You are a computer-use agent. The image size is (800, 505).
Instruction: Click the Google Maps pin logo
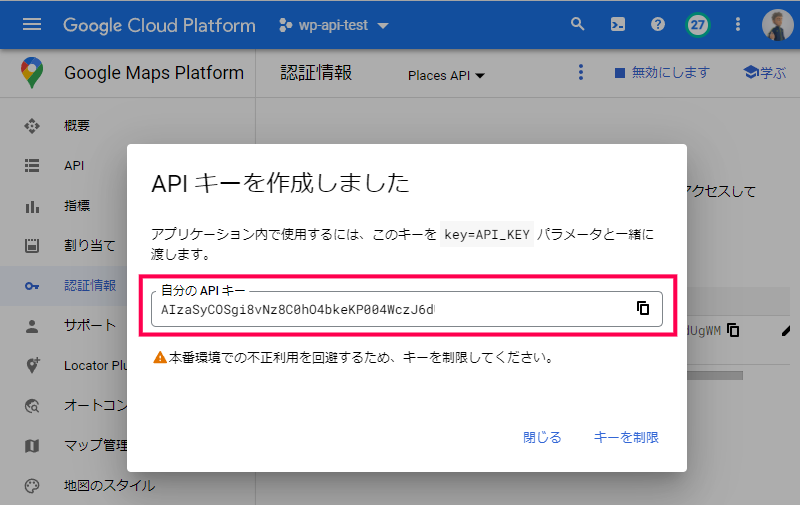point(32,73)
